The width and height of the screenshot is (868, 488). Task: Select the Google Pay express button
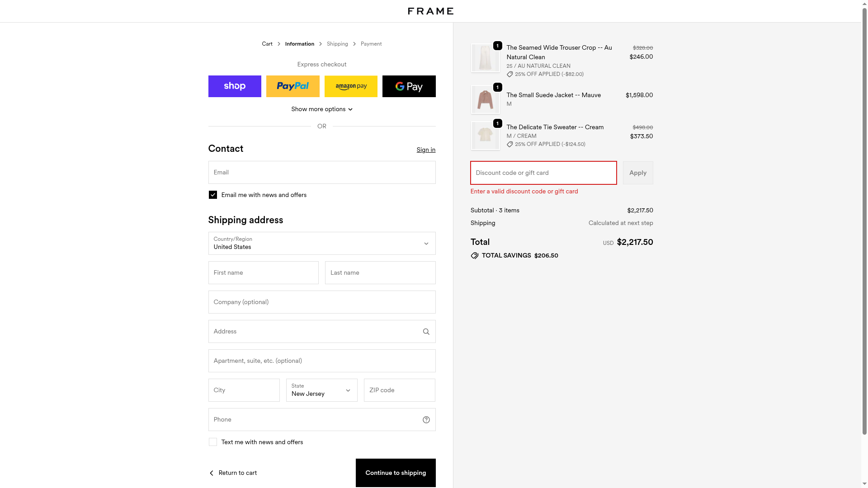[409, 86]
